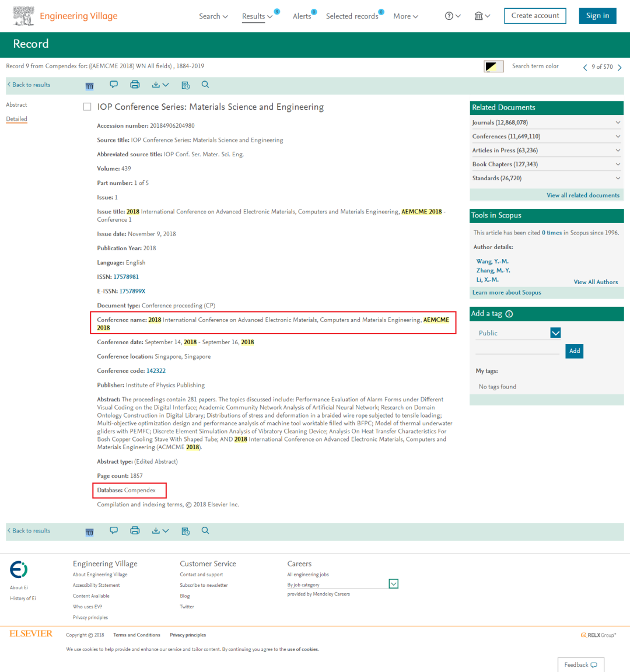Open the Results dropdown menu
This screenshot has height=672, width=630.
pos(257,16)
